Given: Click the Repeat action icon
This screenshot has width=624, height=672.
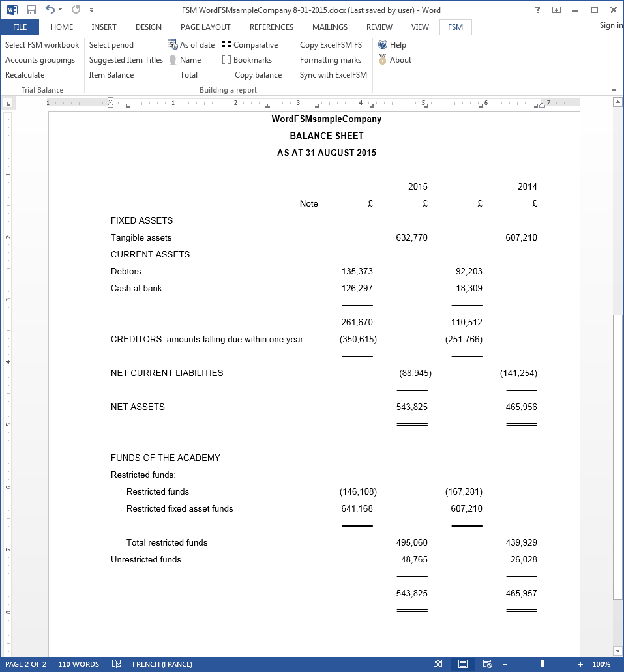Looking at the screenshot, I should [x=76, y=9].
